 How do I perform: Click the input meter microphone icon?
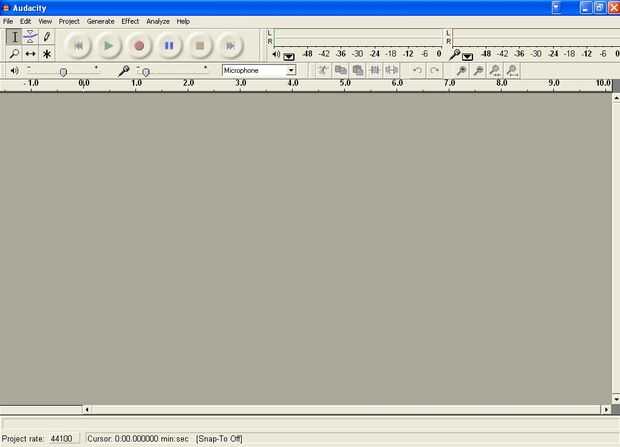click(x=454, y=54)
